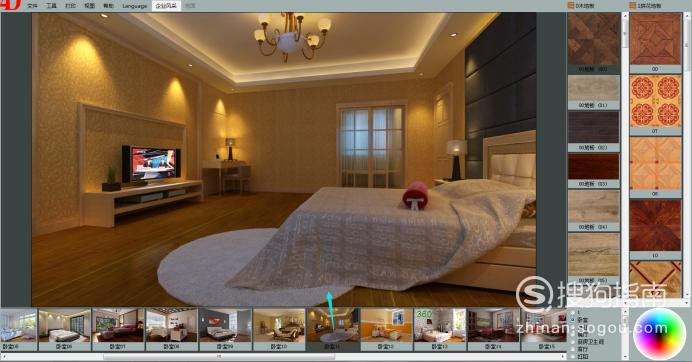
Task: Click the chandelier in the room view
Action: coord(291,36)
